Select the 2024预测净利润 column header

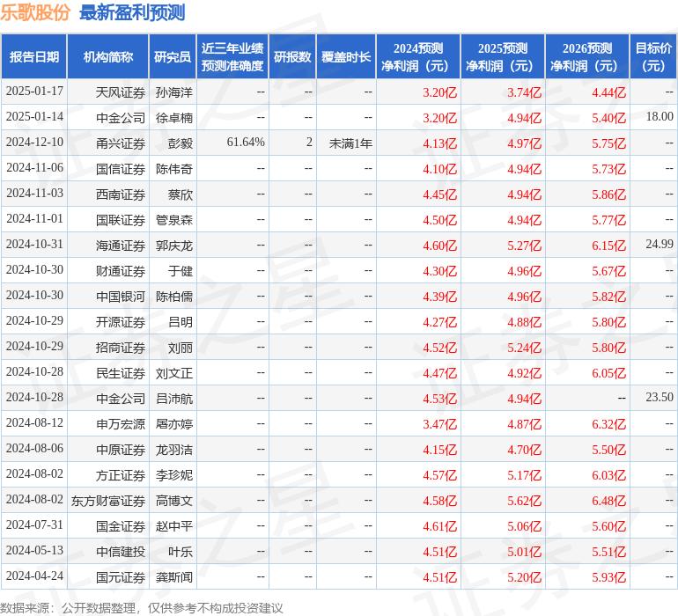pyautogui.click(x=418, y=56)
